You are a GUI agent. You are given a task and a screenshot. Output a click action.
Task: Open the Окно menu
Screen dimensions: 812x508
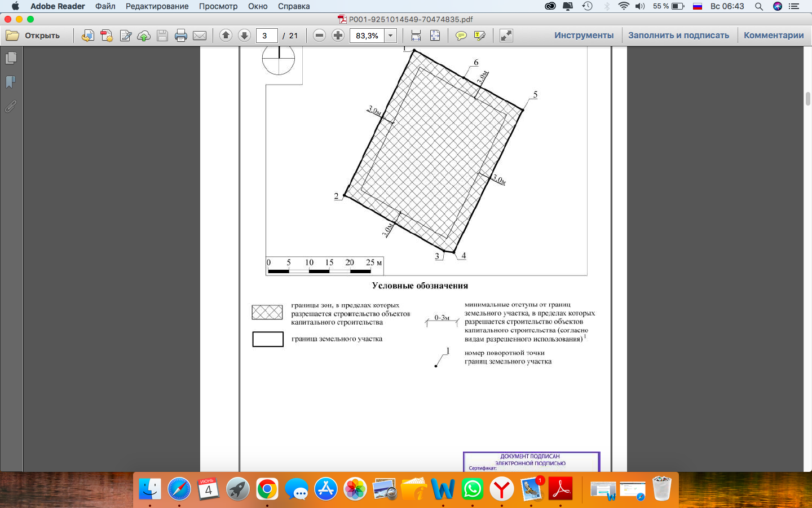[258, 6]
